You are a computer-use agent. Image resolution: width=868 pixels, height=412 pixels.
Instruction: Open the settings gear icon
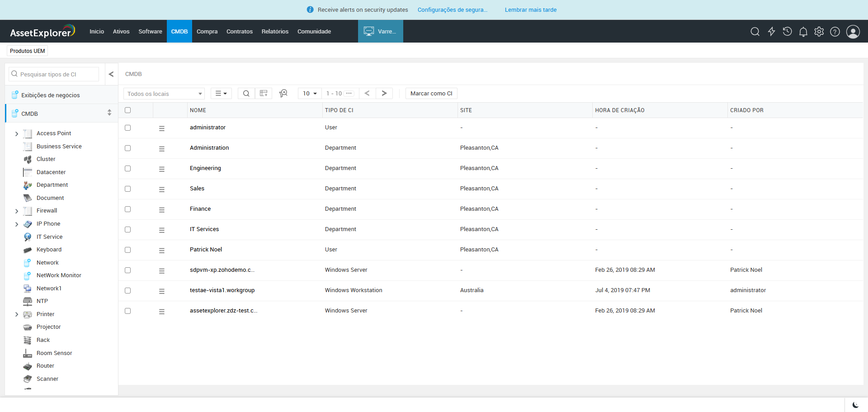click(x=819, y=32)
